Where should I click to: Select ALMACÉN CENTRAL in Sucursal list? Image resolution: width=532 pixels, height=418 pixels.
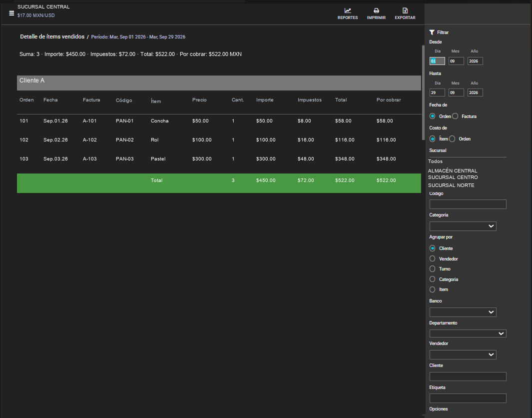pyautogui.click(x=453, y=171)
